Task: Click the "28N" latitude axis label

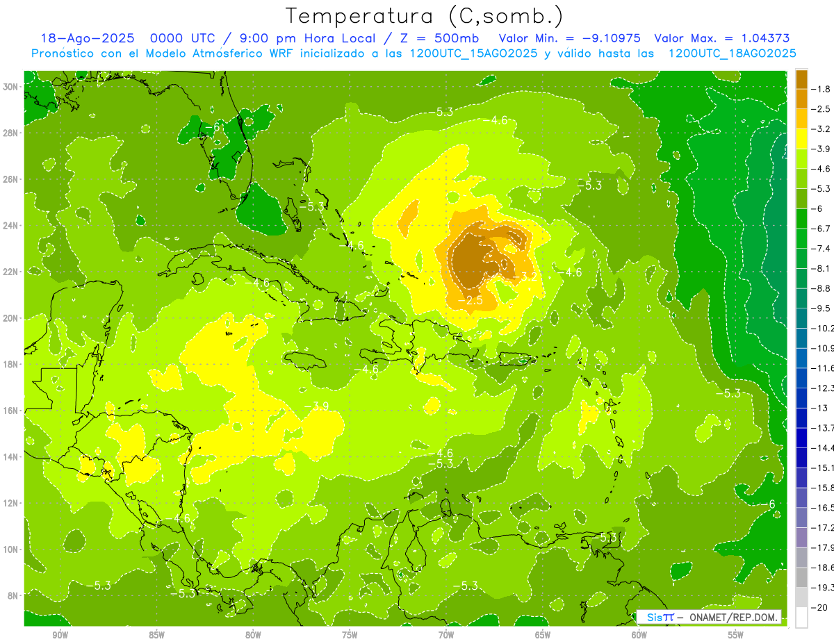Action: point(10,133)
